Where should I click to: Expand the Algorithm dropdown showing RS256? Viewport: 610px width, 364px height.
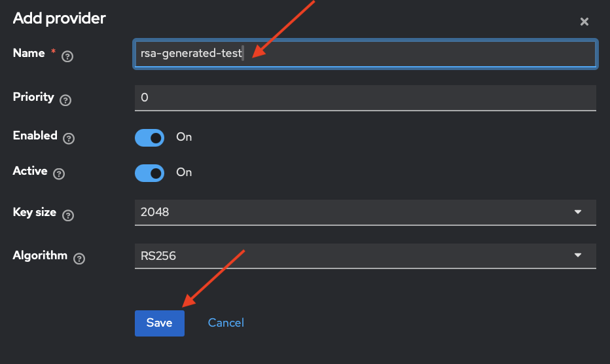coord(365,255)
